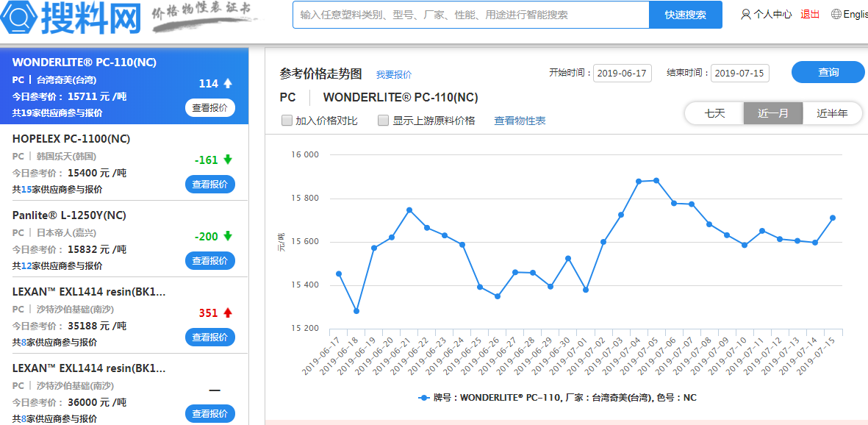Select the 近一月 time range tab

click(x=773, y=113)
